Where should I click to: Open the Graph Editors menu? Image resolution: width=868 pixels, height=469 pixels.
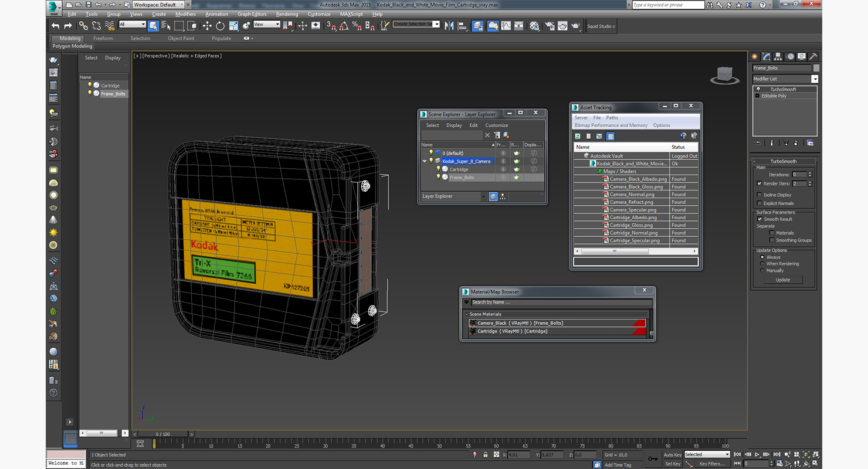click(x=252, y=14)
